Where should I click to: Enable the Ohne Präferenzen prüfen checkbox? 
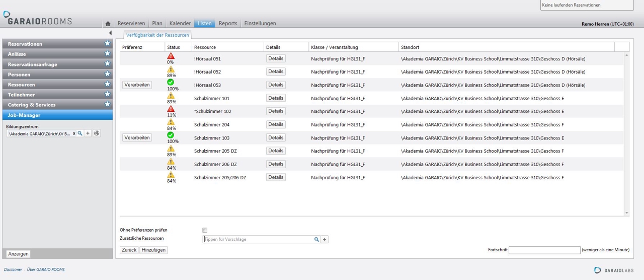(205, 230)
